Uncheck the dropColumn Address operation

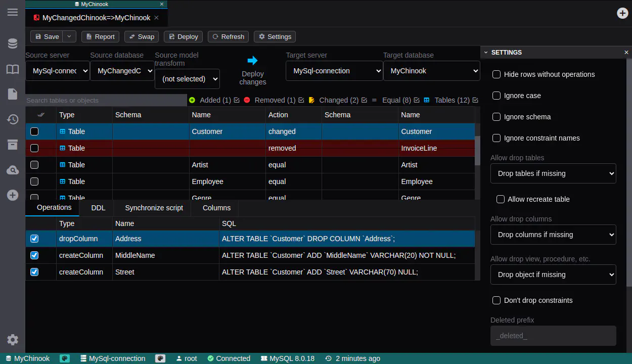tap(34, 239)
